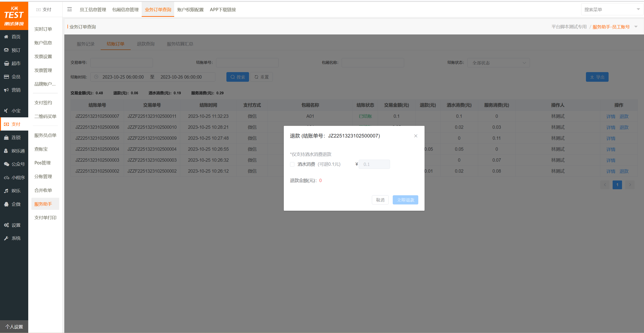Open 支付单打印 in the submenu
The height and width of the screenshot is (333, 644).
45,218
